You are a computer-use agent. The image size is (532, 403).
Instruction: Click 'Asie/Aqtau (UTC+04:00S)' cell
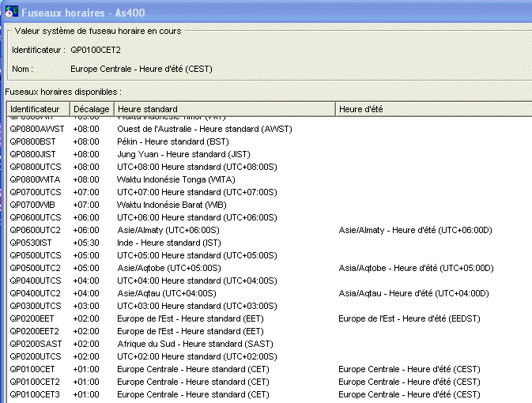167,293
